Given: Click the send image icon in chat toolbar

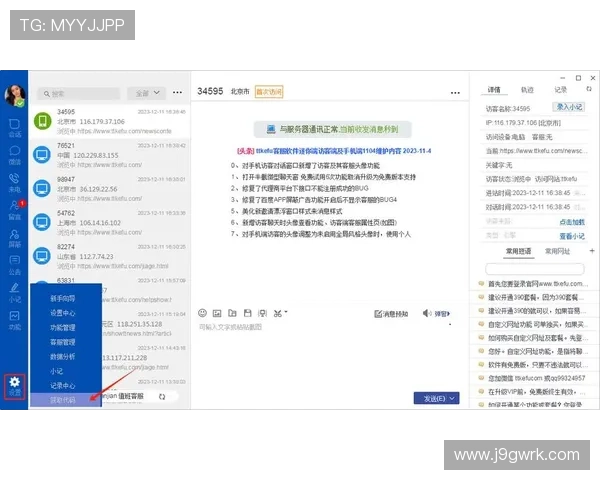Looking at the screenshot, I should [217, 313].
